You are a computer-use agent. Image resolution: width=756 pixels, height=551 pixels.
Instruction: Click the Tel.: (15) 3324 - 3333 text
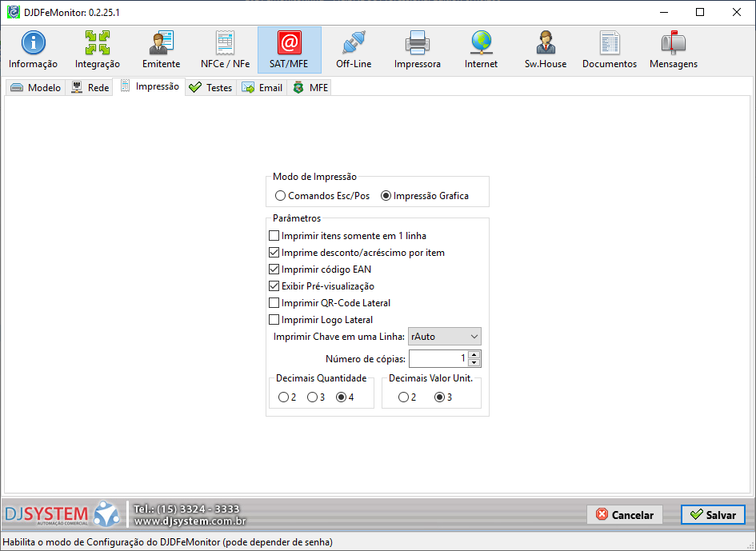pos(186,509)
